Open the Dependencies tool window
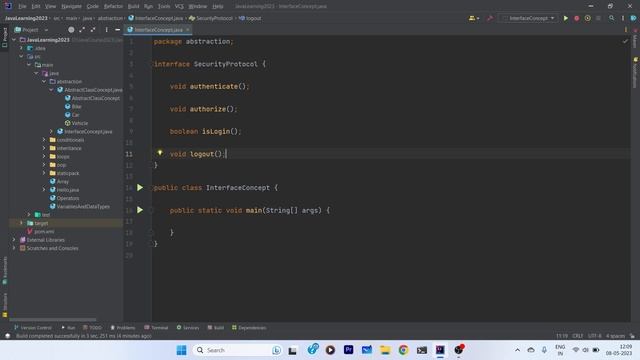Viewport: 640px width, 360px height. coord(249,328)
